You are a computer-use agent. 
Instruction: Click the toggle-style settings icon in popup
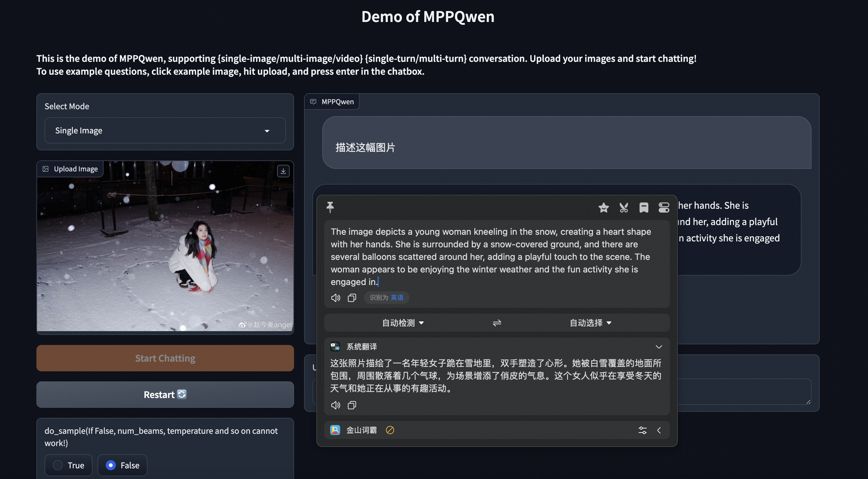tap(664, 207)
